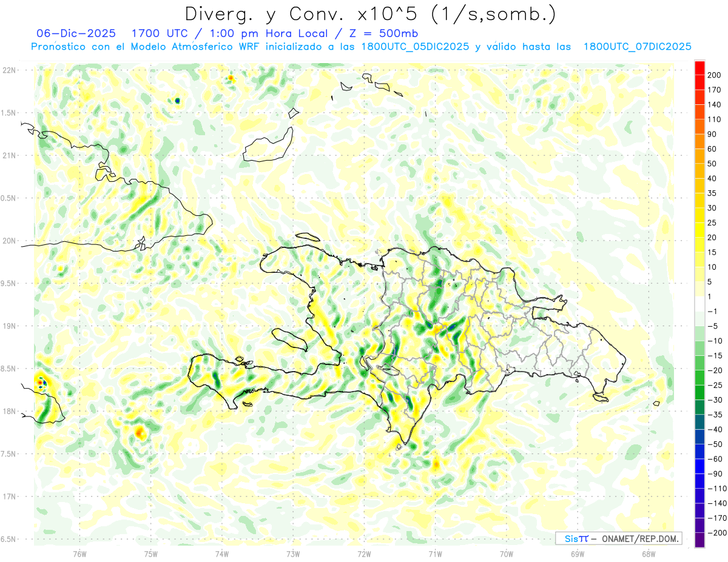Click the '-200' colorbar value
Screen dimensions: 728x562
pyautogui.click(x=716, y=534)
